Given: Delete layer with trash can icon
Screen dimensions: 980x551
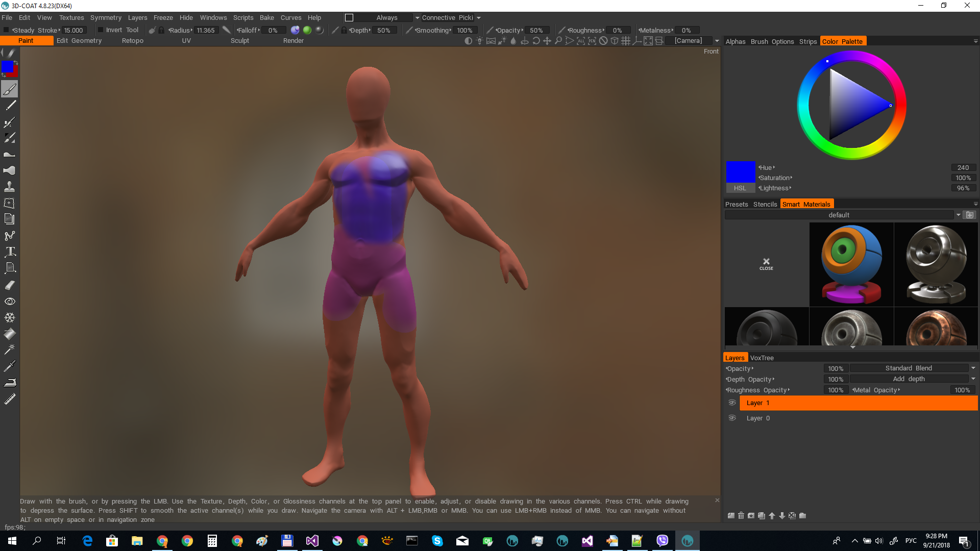Looking at the screenshot, I should (x=741, y=516).
